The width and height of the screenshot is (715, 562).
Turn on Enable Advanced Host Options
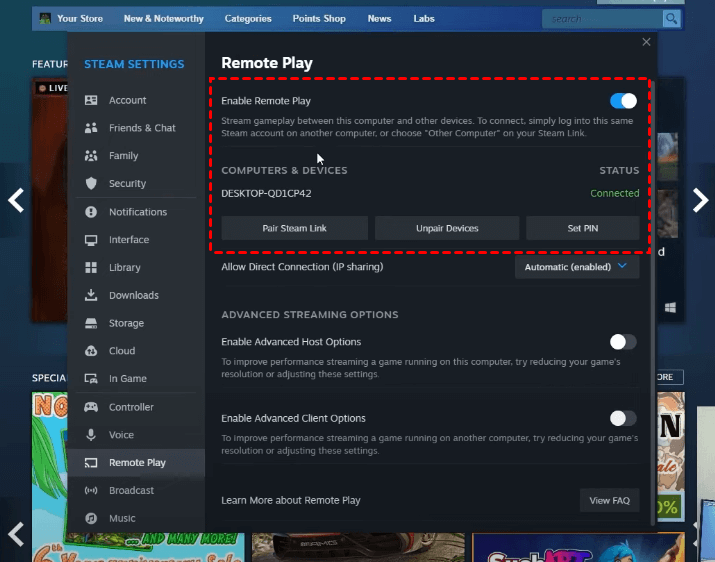[623, 342]
